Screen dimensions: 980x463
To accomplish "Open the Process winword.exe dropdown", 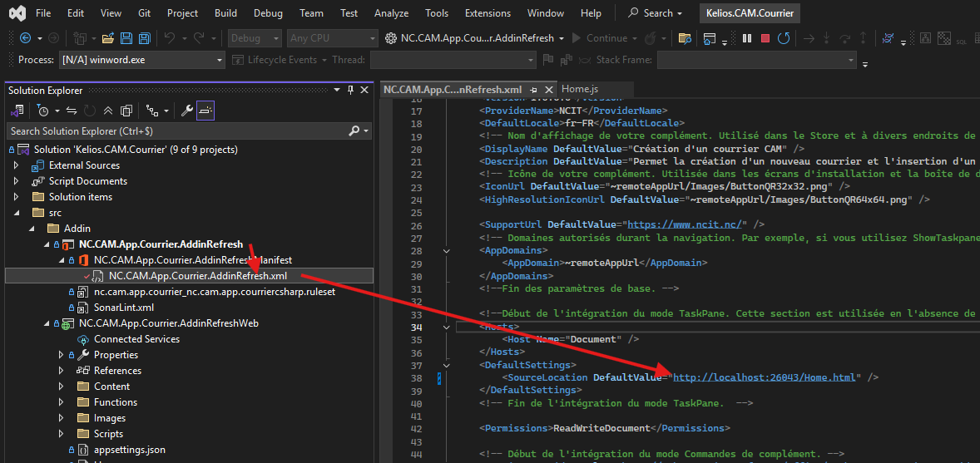I will click(x=220, y=60).
